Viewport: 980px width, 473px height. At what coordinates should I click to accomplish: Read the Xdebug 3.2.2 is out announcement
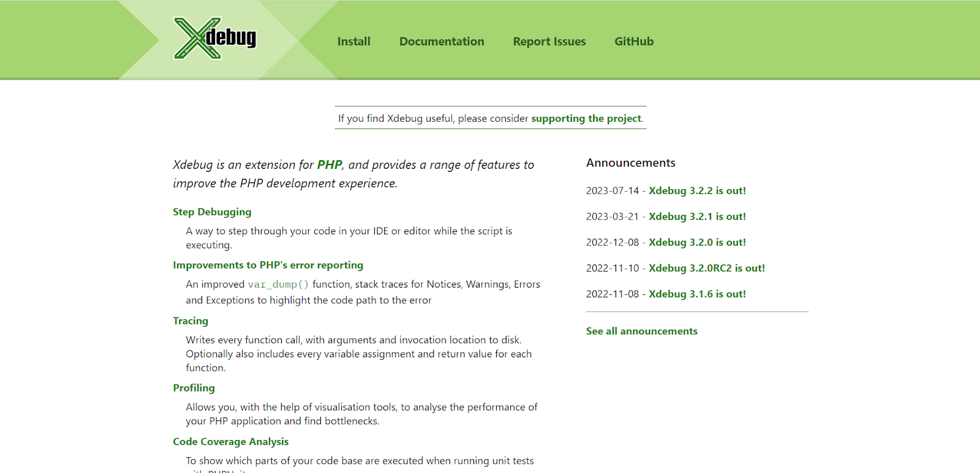tap(697, 190)
